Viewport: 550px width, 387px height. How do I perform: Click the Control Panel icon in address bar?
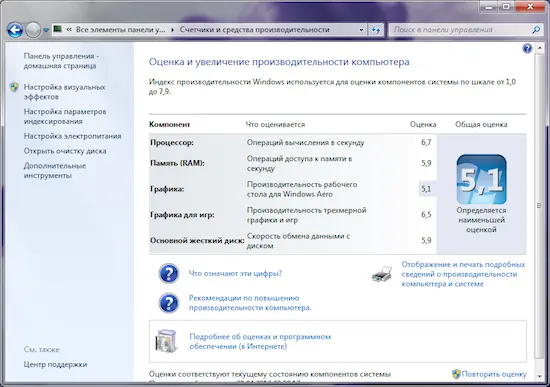coord(58,29)
